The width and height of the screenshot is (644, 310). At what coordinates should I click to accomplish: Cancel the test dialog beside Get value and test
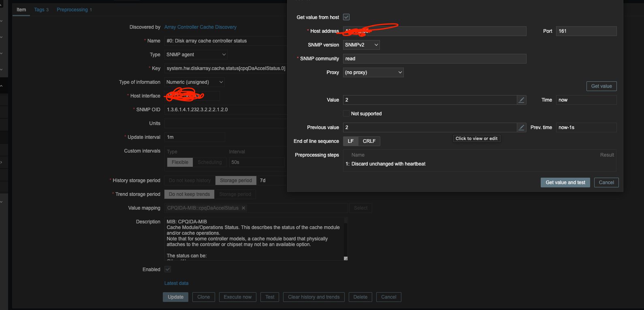[x=606, y=183]
